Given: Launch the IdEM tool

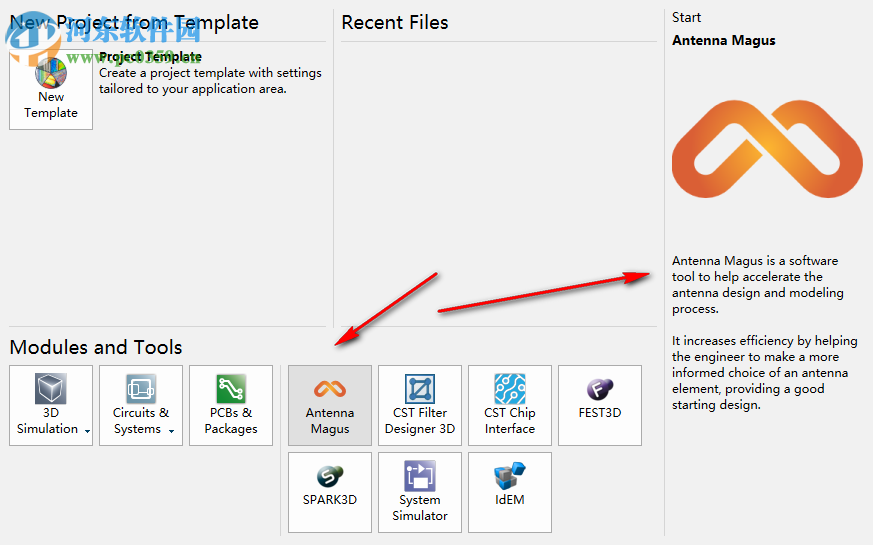Looking at the screenshot, I should pos(510,492).
